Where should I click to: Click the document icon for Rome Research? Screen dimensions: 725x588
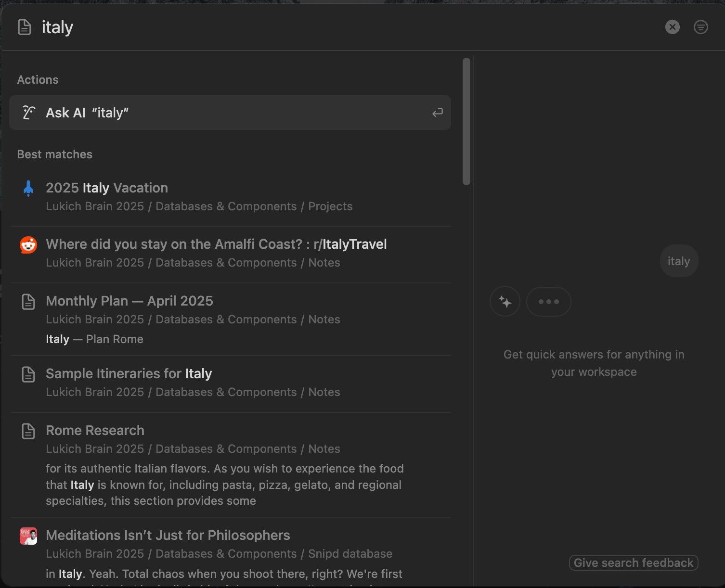point(28,431)
